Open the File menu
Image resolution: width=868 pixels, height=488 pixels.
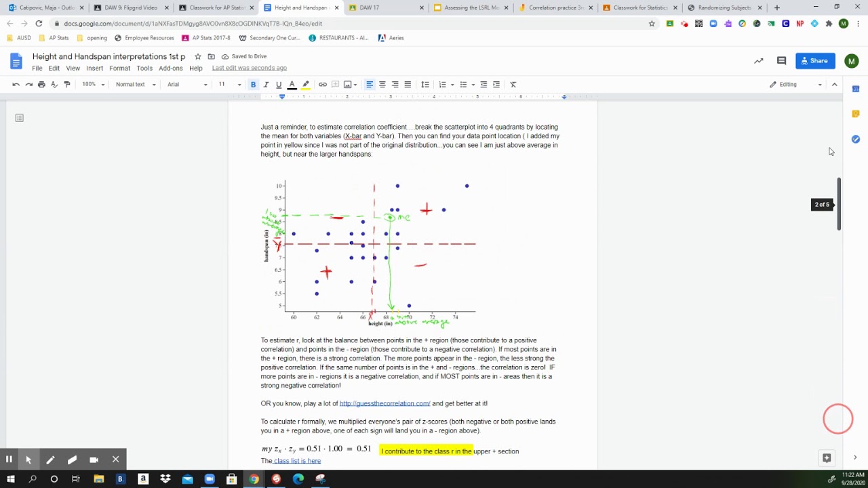37,68
